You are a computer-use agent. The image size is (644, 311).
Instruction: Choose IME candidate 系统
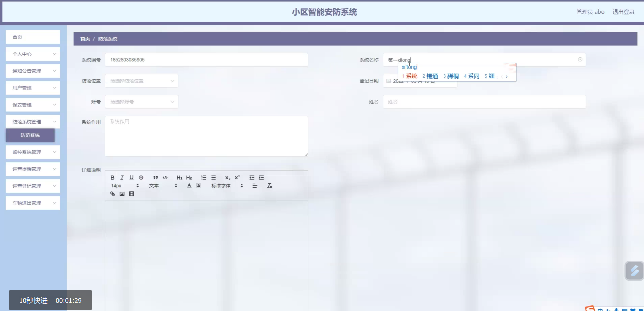pyautogui.click(x=410, y=76)
